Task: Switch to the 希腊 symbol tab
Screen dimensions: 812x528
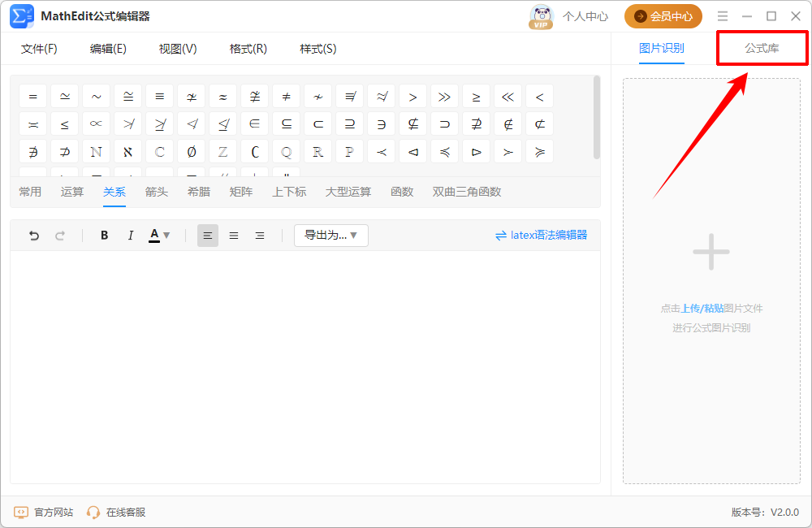Action: tap(199, 192)
